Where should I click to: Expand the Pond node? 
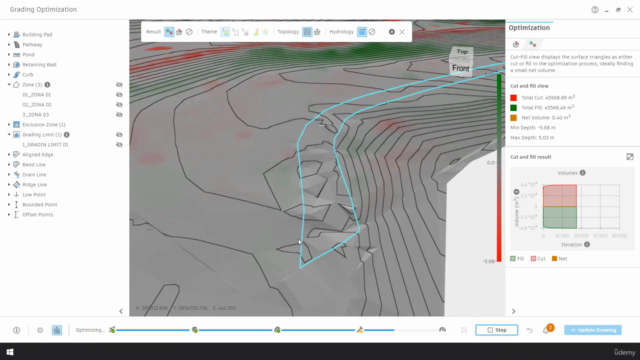coord(9,55)
